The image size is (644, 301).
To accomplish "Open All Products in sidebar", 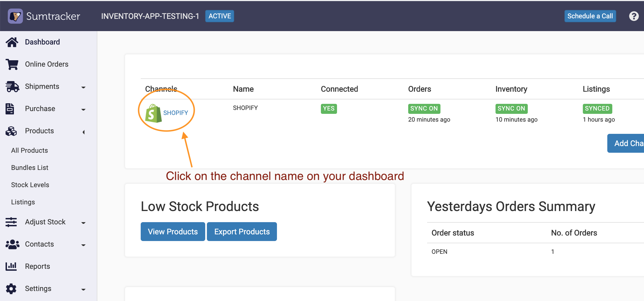I will [x=29, y=150].
